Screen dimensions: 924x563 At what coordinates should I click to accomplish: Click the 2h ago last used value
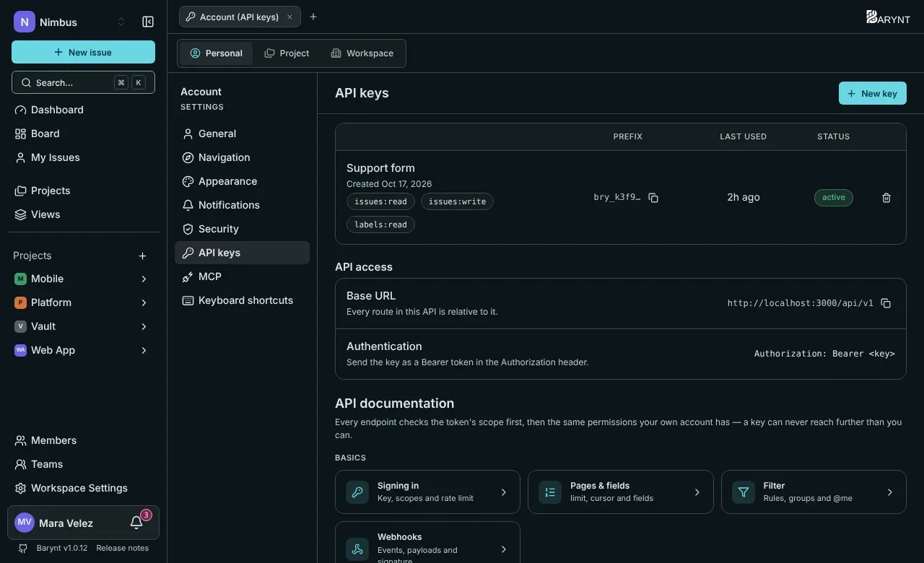click(x=744, y=197)
